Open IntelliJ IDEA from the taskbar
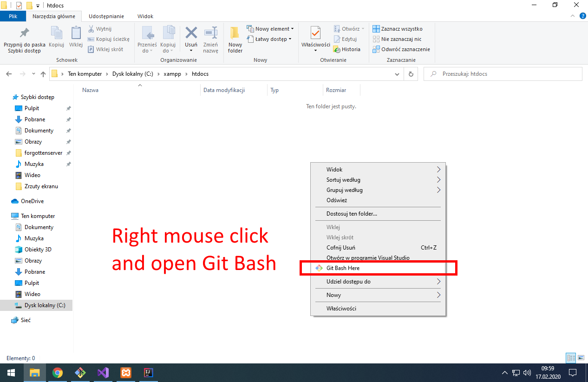 (x=148, y=373)
